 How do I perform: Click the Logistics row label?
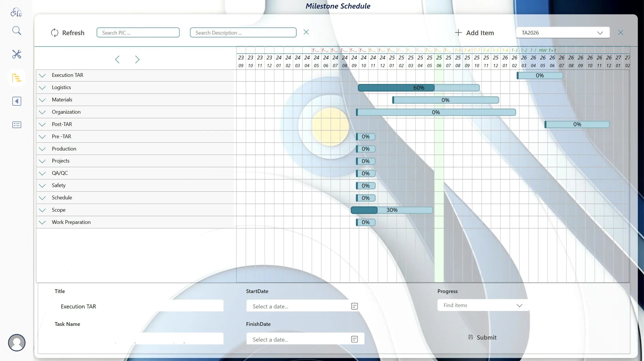pyautogui.click(x=61, y=87)
